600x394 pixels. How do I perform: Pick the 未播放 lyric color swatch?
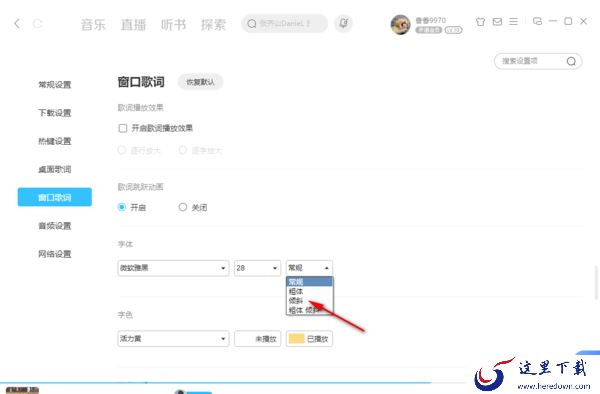coord(258,339)
